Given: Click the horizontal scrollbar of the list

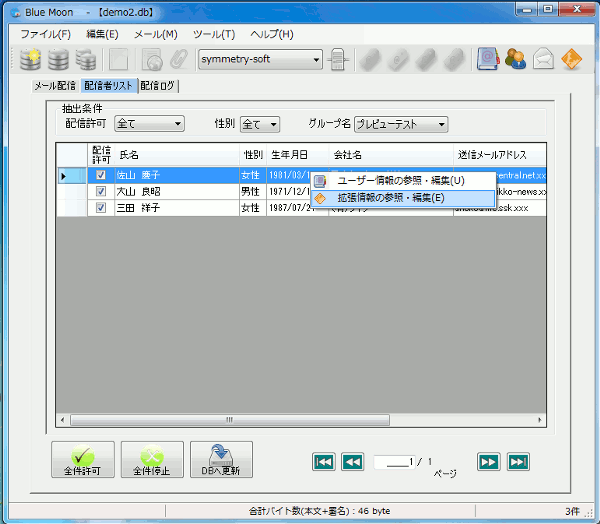Looking at the screenshot, I should [x=229, y=420].
